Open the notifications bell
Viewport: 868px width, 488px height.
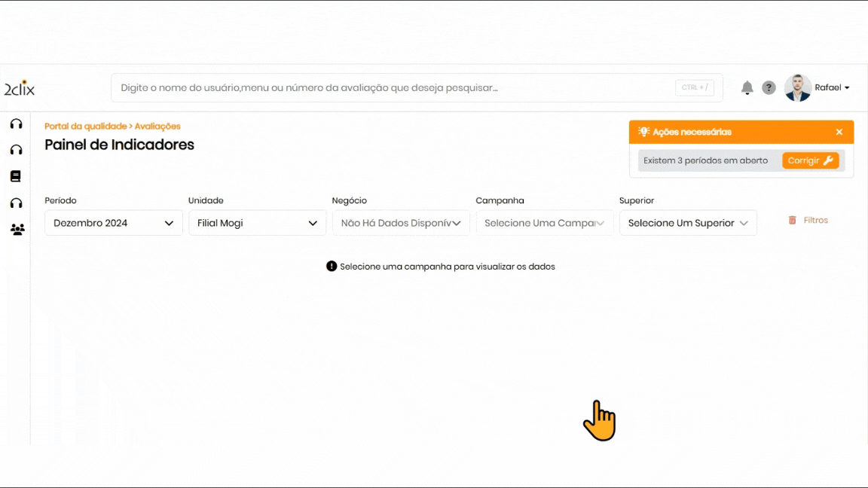pos(747,88)
